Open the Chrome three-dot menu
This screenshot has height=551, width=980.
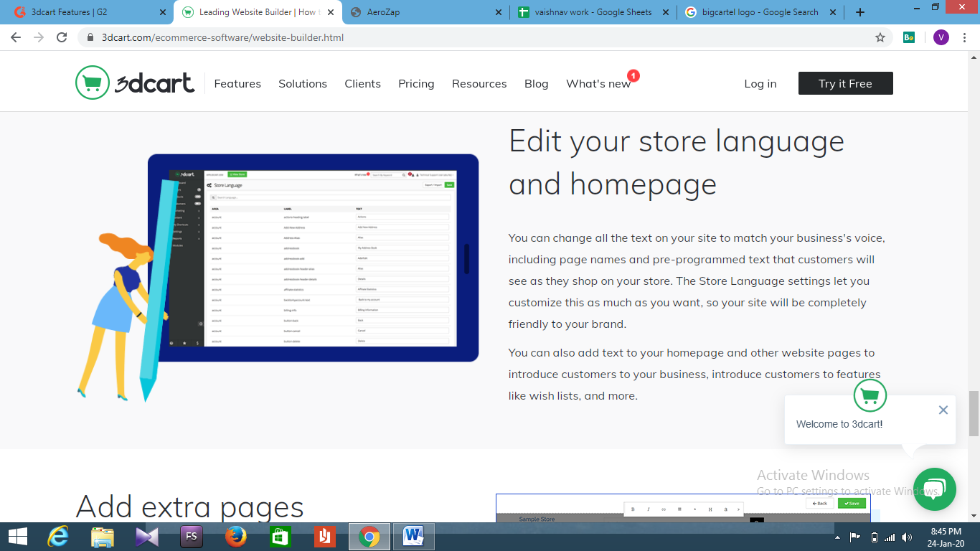tap(966, 37)
